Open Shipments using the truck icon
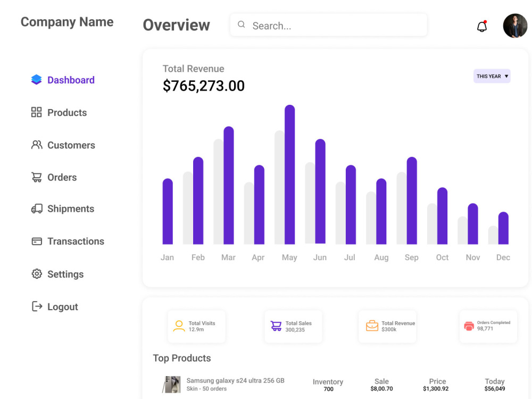The height and width of the screenshot is (399, 532). 36,209
